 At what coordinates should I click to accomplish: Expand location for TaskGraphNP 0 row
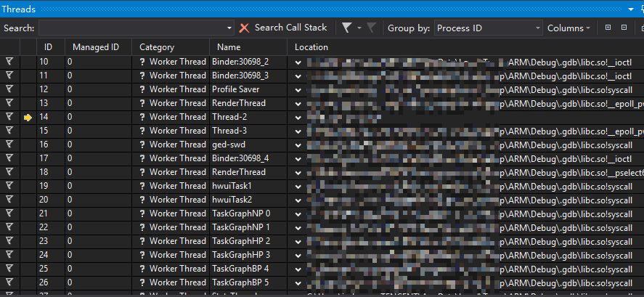[298, 214]
